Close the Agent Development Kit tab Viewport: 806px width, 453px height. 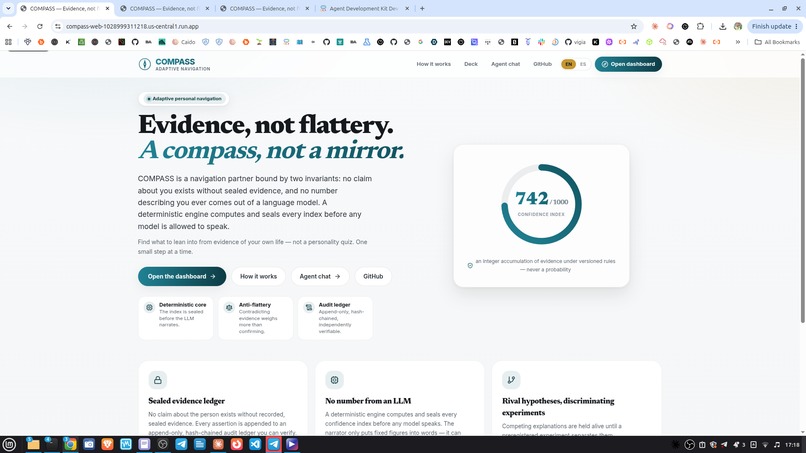(407, 9)
